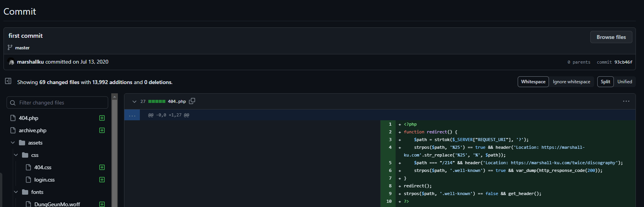Switch to Split diff view
This screenshot has height=207, width=644.
click(x=605, y=82)
